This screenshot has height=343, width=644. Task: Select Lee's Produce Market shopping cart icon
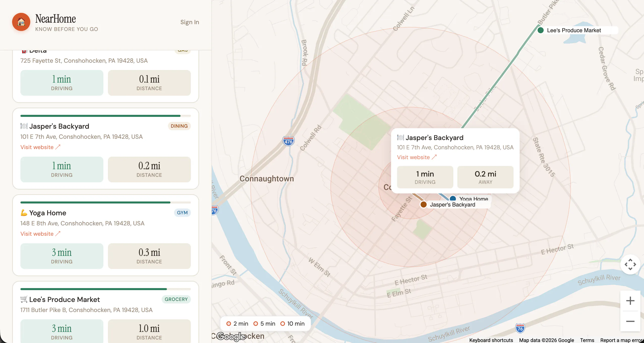[x=24, y=299]
